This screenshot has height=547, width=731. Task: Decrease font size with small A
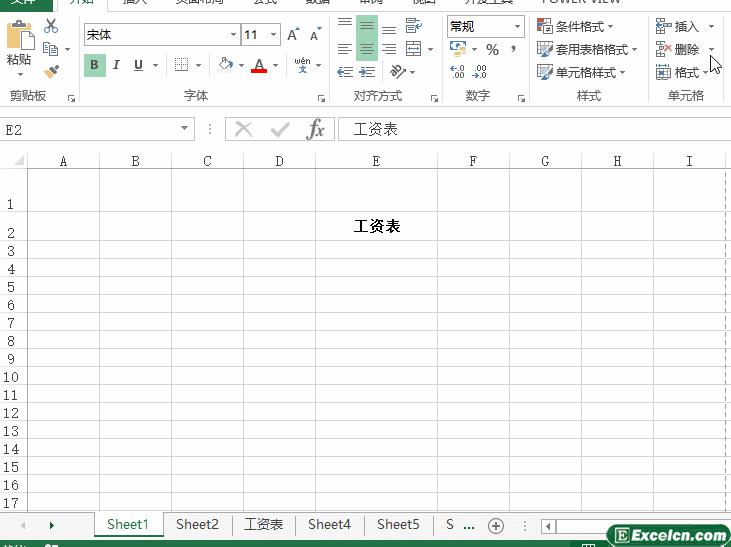click(316, 35)
